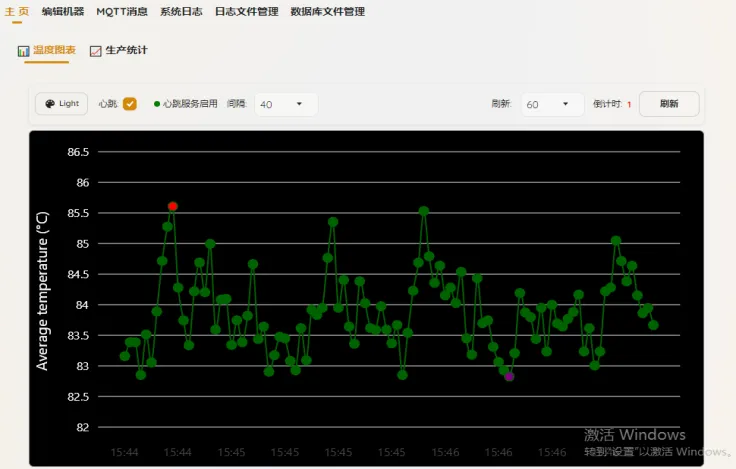Click the 刷新 button

click(x=669, y=104)
